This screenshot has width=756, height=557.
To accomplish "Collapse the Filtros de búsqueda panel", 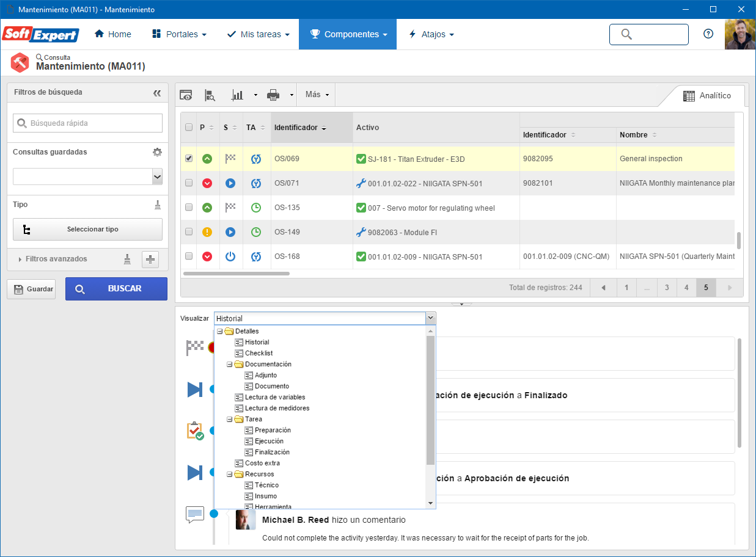I will [x=157, y=93].
